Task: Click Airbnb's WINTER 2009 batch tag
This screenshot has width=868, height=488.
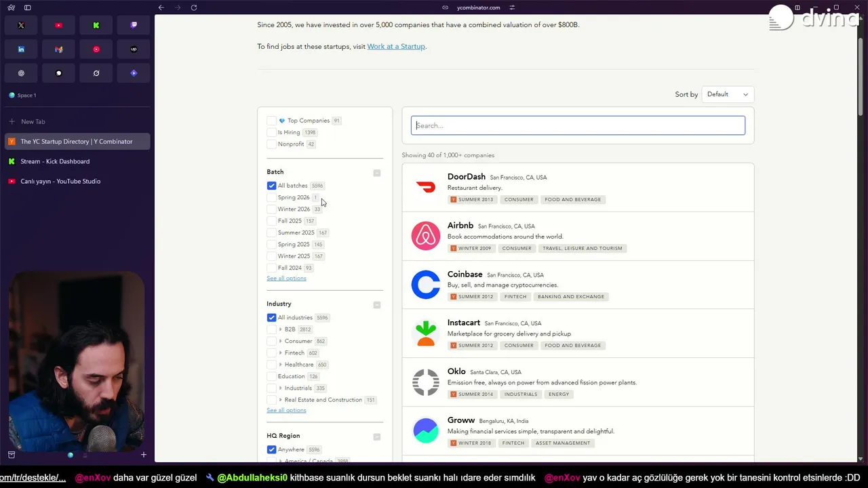Action: (x=471, y=248)
